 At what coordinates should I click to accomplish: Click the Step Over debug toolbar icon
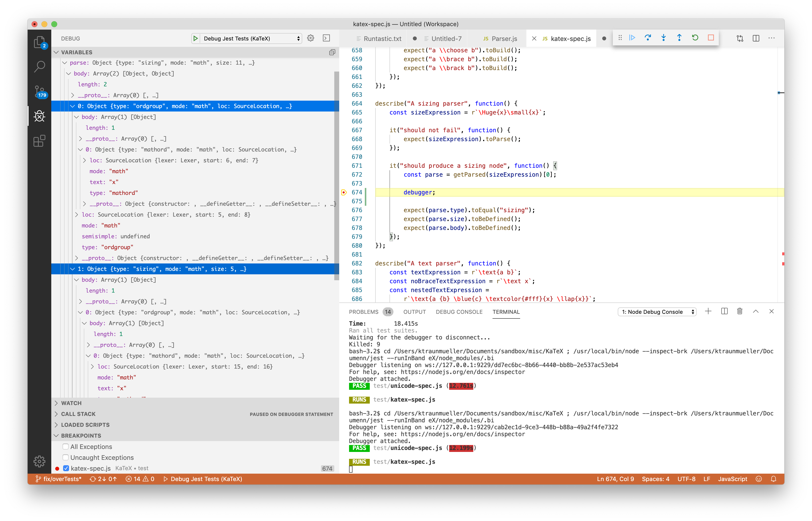coord(648,38)
